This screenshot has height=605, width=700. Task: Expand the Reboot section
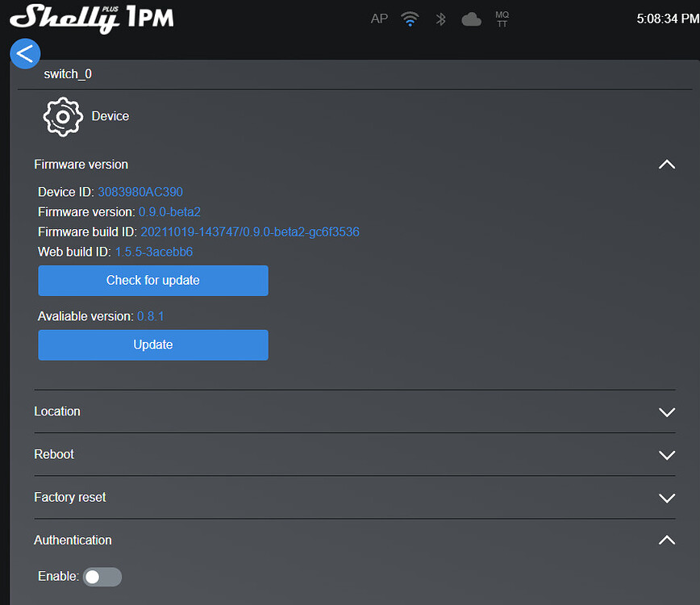point(667,455)
